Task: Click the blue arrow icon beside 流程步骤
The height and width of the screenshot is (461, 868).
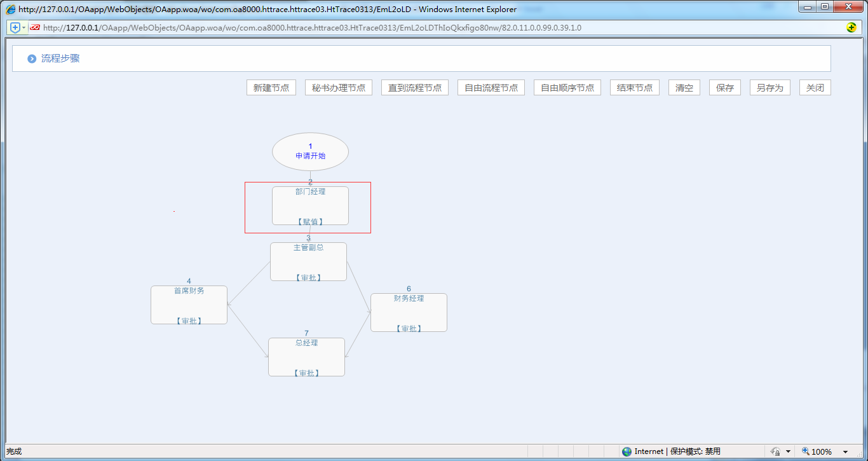Action: pos(32,58)
